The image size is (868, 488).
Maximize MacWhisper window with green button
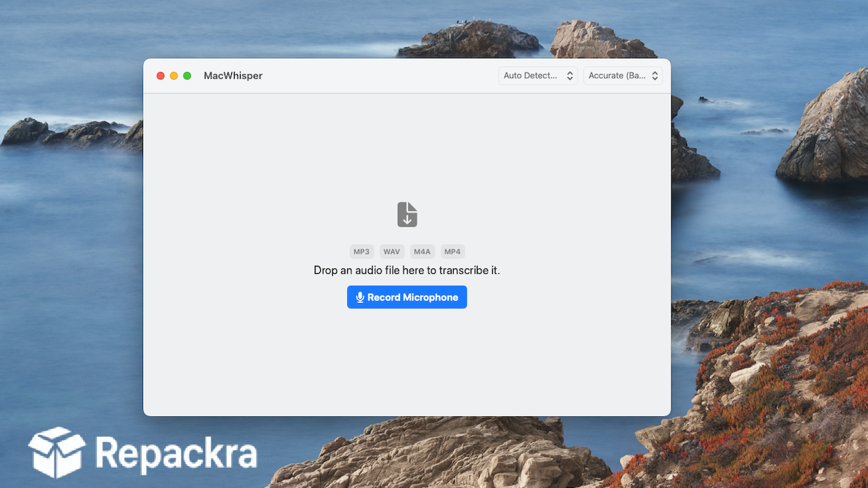187,76
